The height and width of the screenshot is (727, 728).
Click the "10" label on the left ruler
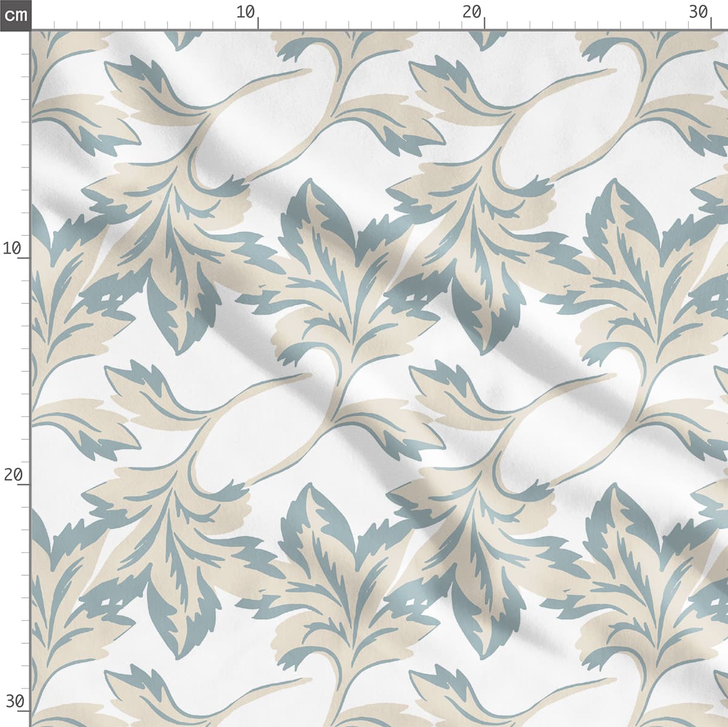coord(12,248)
